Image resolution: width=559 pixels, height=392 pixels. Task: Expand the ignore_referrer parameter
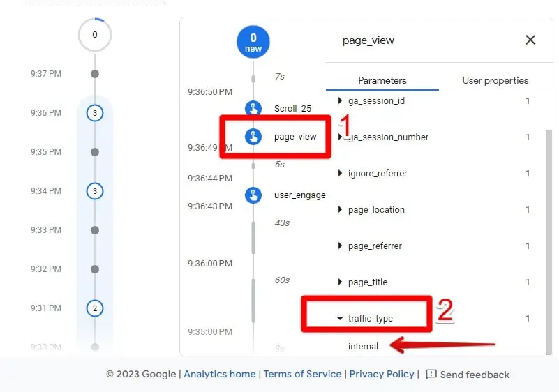341,174
